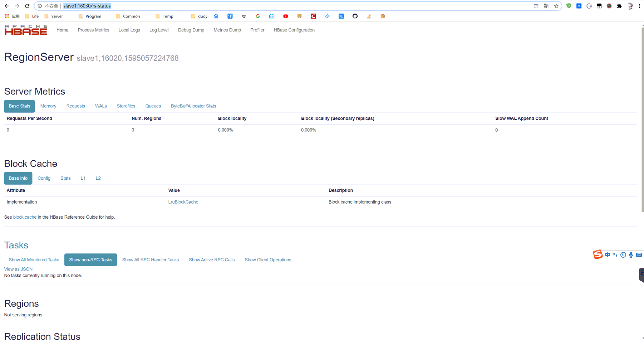Open the YouTube bookmark icon
The width and height of the screenshot is (644, 340).
pyautogui.click(x=285, y=16)
